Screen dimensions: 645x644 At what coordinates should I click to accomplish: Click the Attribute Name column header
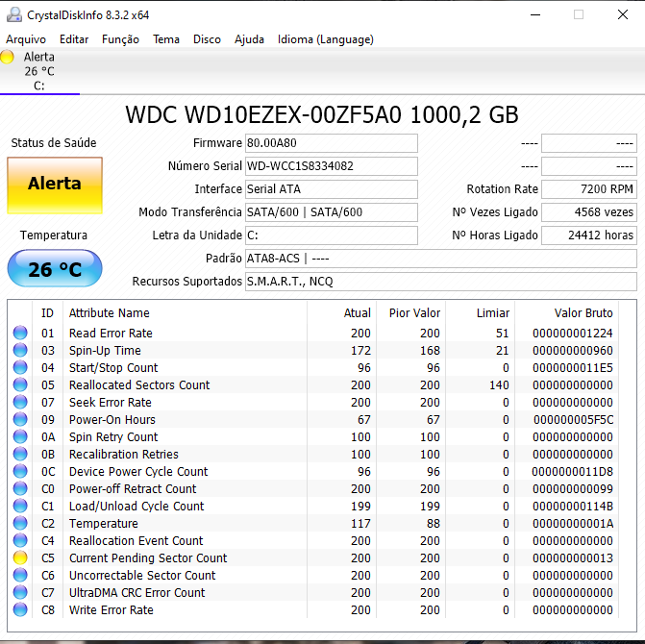[x=185, y=313]
